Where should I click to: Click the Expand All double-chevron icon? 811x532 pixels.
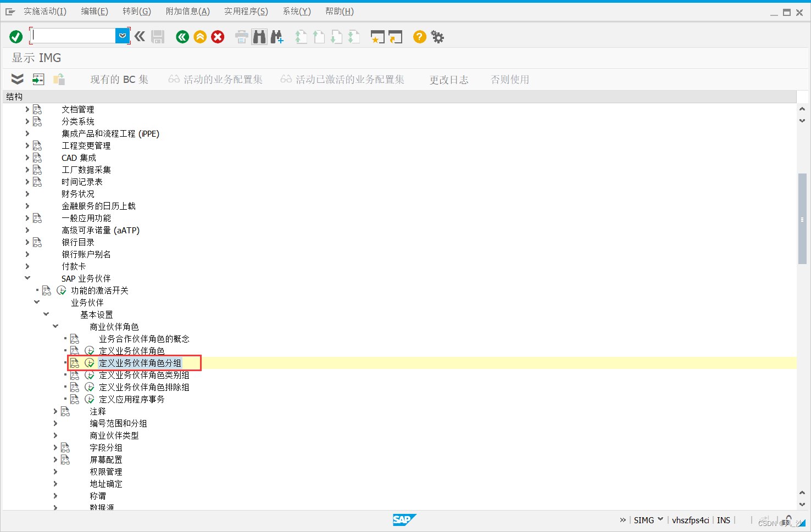(x=18, y=79)
